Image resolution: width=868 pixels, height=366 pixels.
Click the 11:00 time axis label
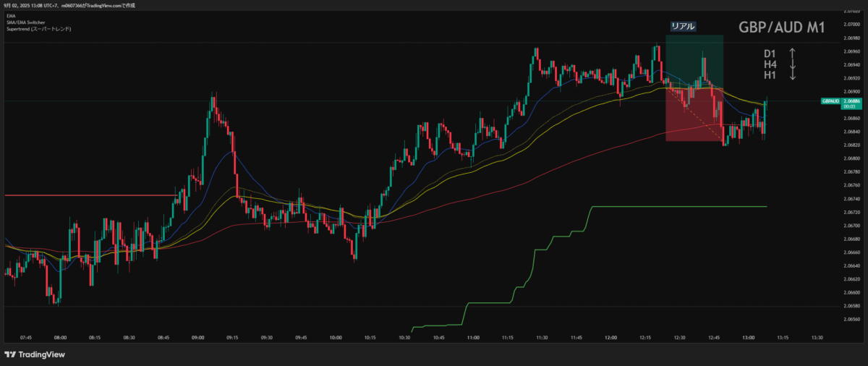(474, 337)
